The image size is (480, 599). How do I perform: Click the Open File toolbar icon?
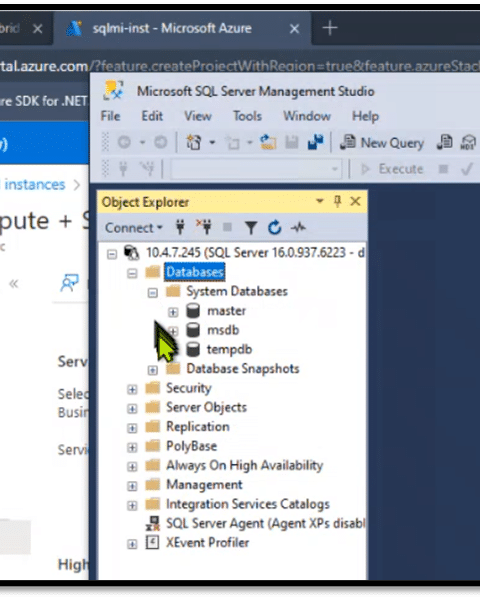(x=268, y=142)
